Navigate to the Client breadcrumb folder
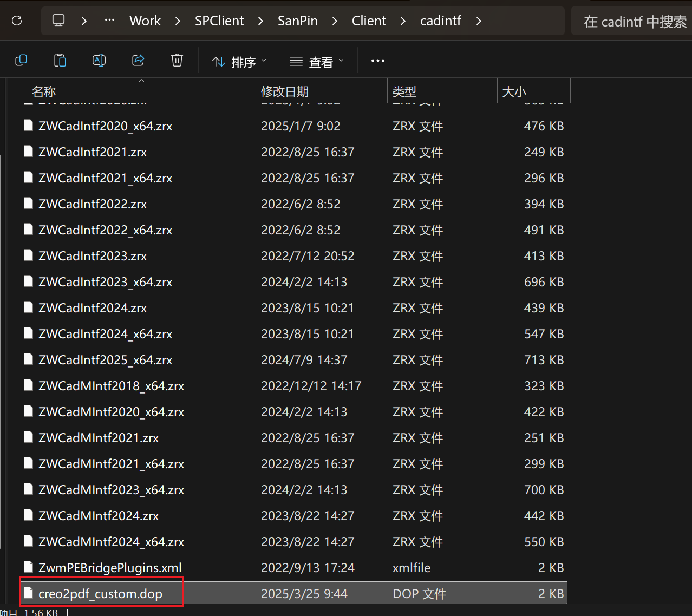The height and width of the screenshot is (616, 692). point(369,21)
